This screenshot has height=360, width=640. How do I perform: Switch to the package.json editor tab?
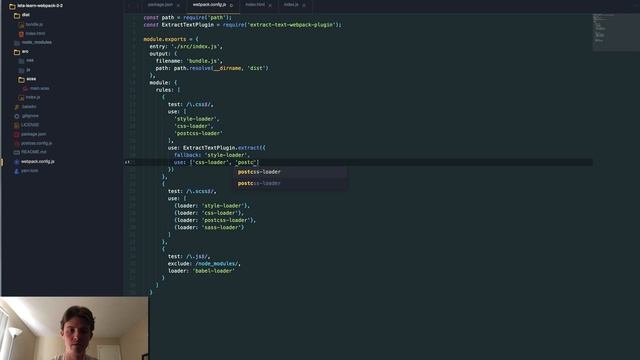click(x=160, y=5)
